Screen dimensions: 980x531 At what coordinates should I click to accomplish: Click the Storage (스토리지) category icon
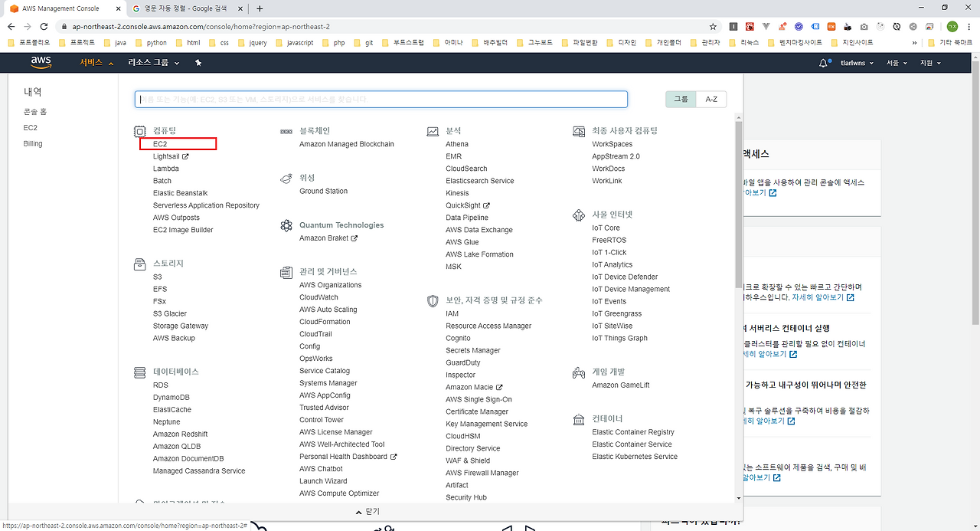pos(139,264)
